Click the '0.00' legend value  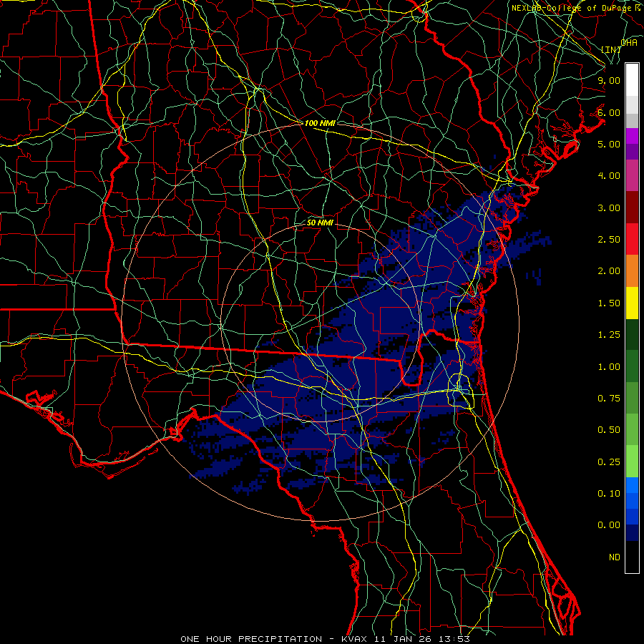point(609,525)
